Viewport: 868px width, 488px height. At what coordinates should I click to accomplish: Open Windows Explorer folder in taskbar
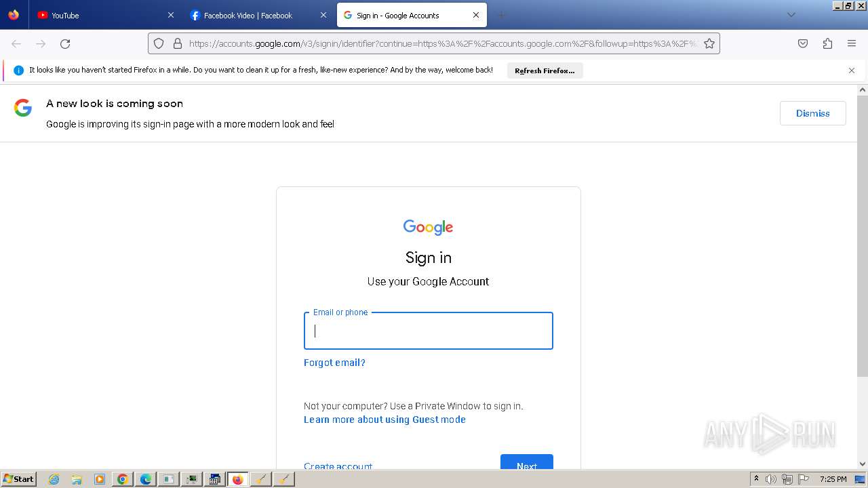click(77, 479)
